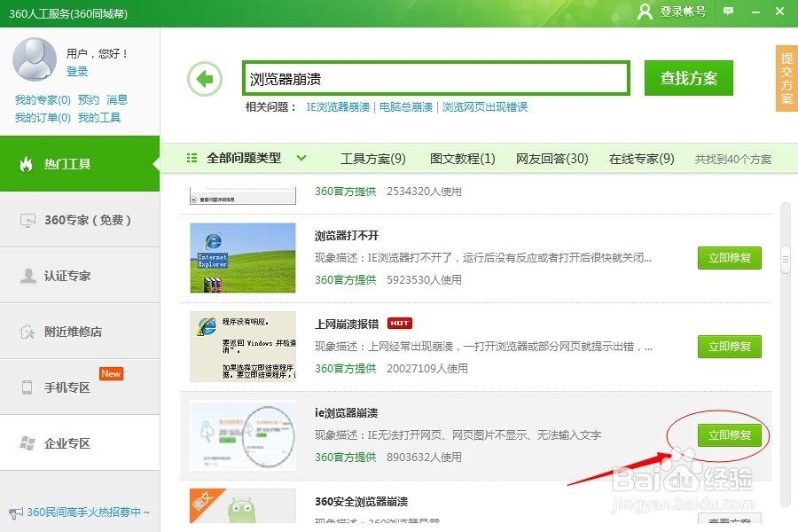Viewport: 798px width, 532px height.
Task: Switch to the 在线专家(9) tab
Action: [642, 159]
